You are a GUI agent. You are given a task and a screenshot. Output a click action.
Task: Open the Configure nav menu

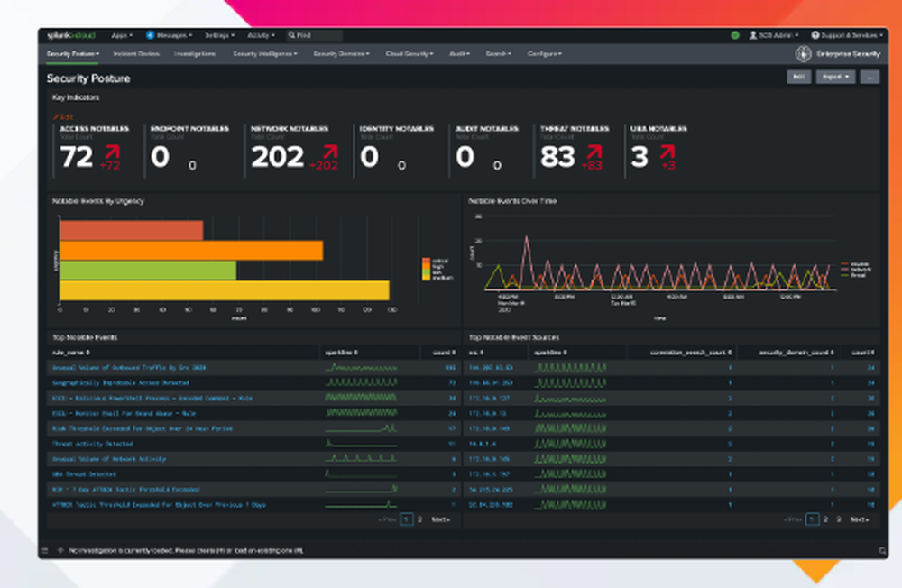[x=545, y=53]
